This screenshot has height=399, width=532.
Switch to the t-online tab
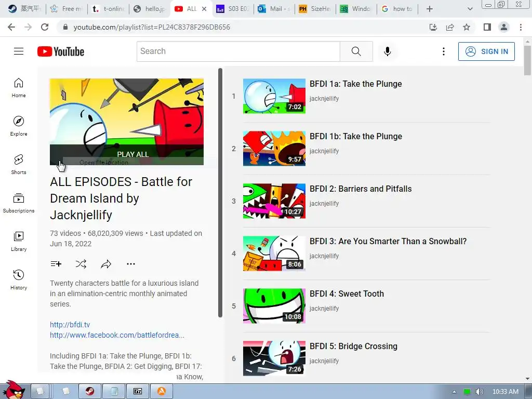click(x=108, y=9)
